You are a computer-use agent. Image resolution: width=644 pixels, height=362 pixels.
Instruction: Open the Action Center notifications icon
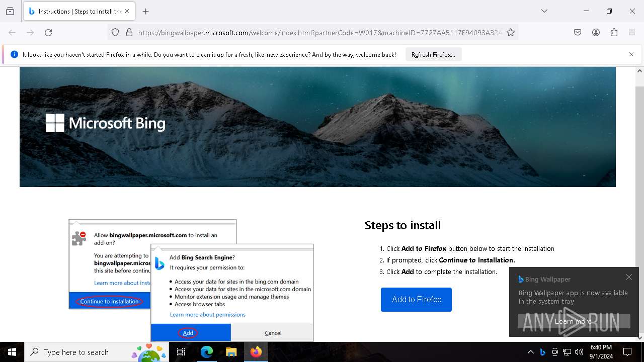tap(627, 352)
